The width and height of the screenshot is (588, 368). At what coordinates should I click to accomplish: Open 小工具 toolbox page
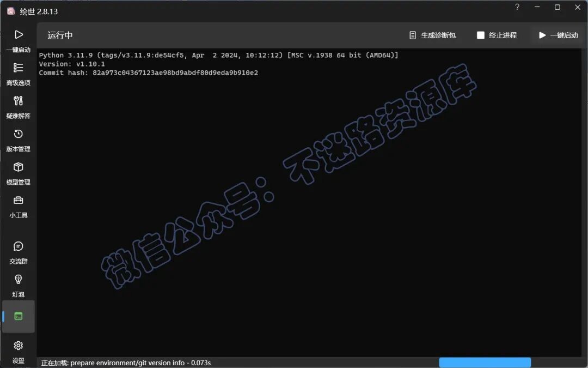tap(19, 207)
